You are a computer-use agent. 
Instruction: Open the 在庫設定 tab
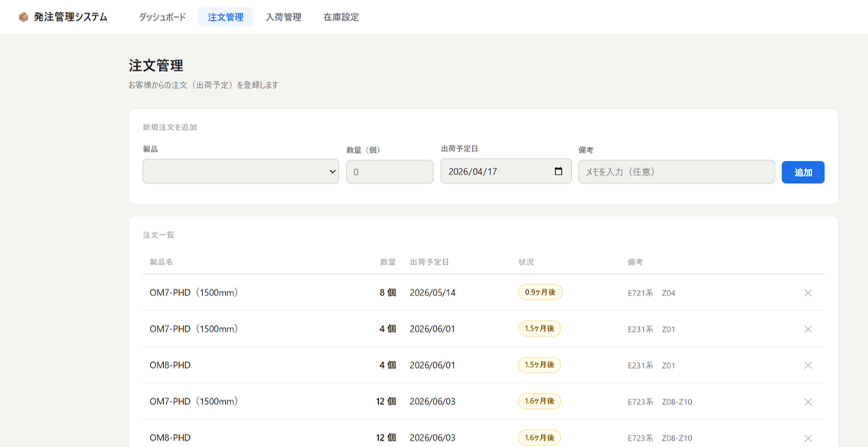click(x=341, y=17)
